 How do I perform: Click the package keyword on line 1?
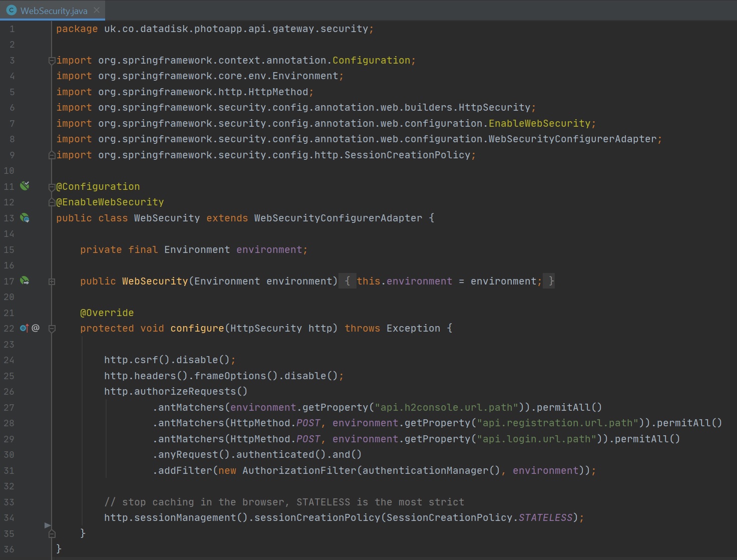pos(77,29)
